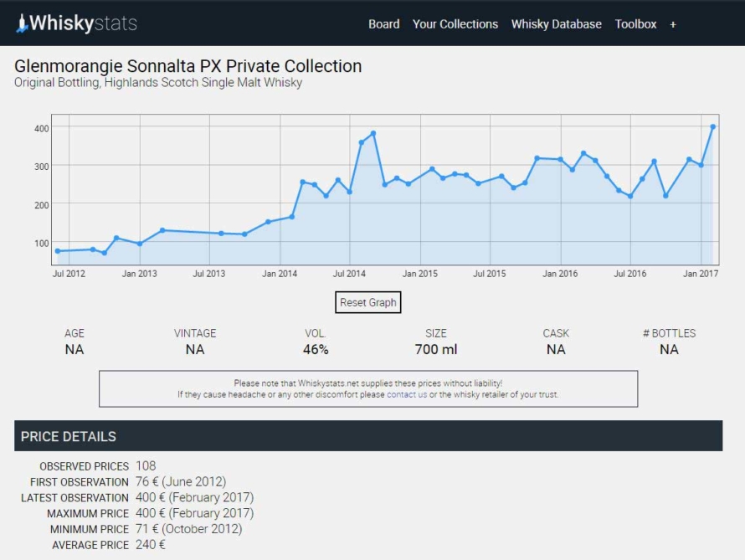Click the 'MAXIMUM PRICE' label
The height and width of the screenshot is (560, 745).
point(88,513)
